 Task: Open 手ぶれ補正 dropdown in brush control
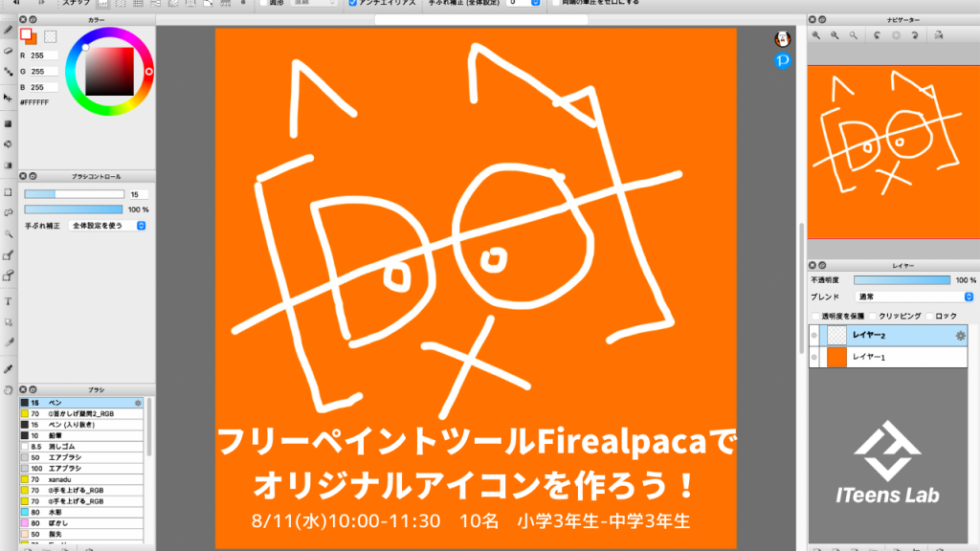[107, 226]
